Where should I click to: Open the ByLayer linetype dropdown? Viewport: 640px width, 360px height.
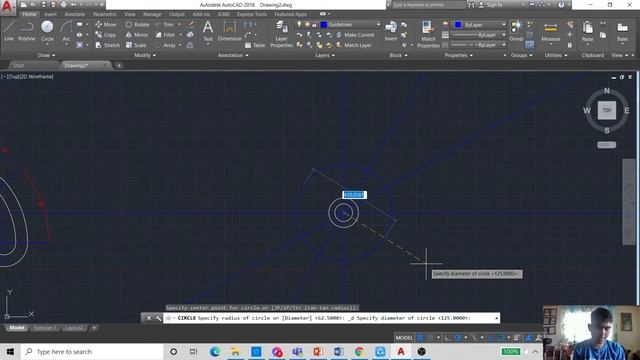click(x=503, y=45)
